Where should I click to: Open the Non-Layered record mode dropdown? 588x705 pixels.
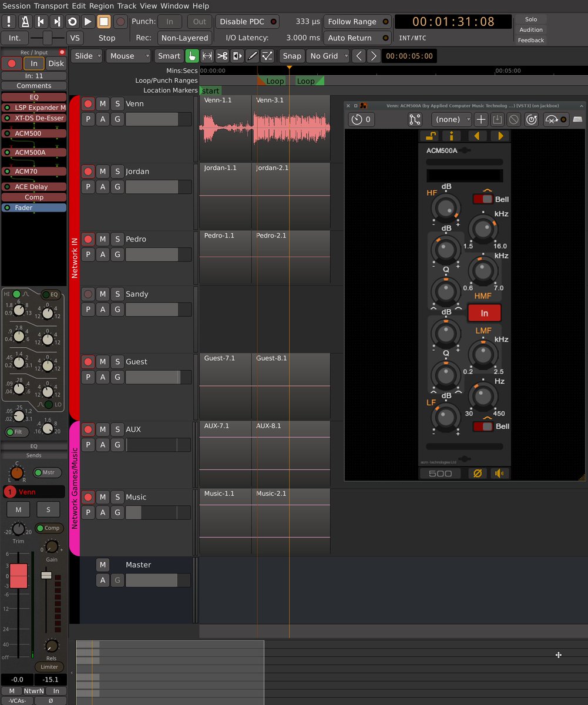click(x=184, y=38)
